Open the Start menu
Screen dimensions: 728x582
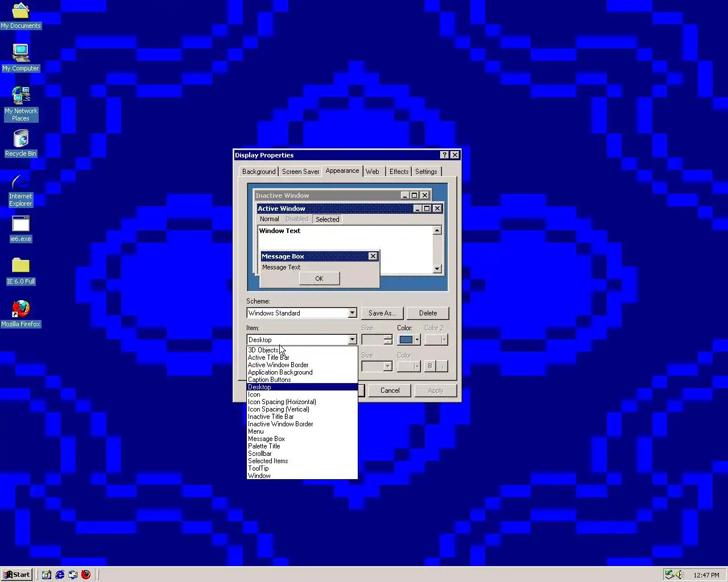point(16,575)
